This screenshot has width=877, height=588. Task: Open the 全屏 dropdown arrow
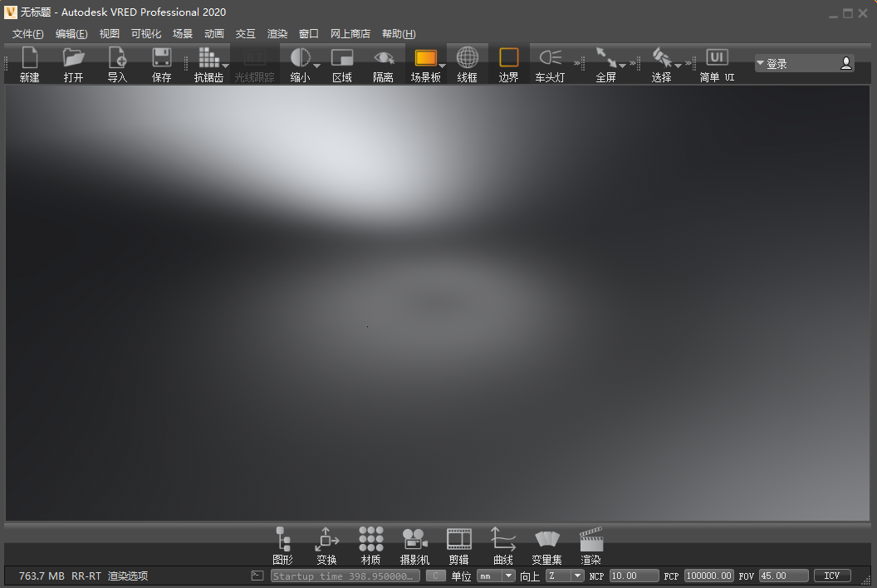(x=623, y=66)
